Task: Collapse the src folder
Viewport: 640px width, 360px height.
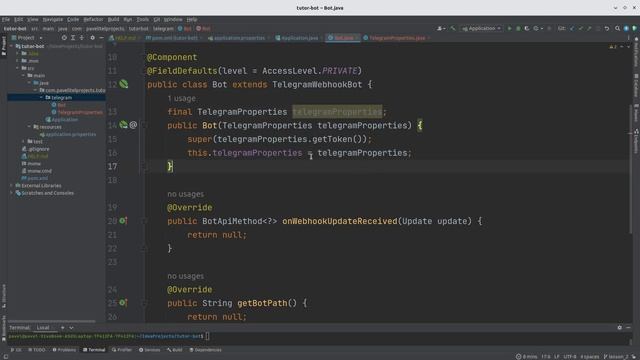Action: point(18,68)
